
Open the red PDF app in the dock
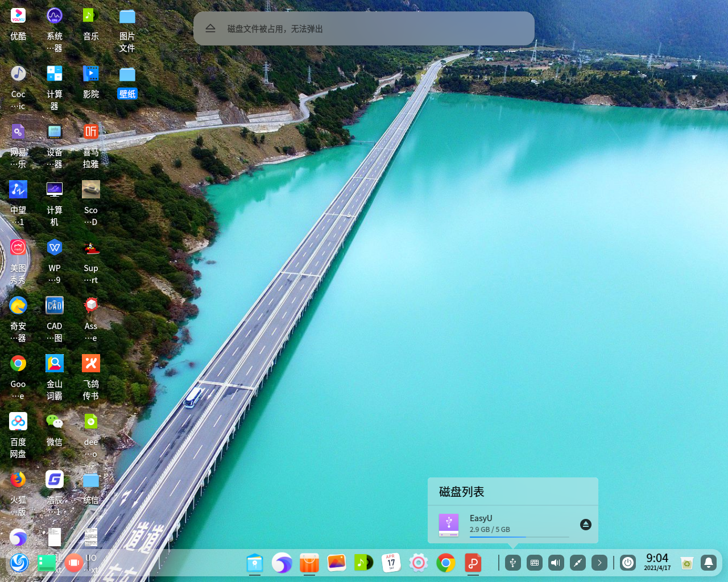pos(473,563)
